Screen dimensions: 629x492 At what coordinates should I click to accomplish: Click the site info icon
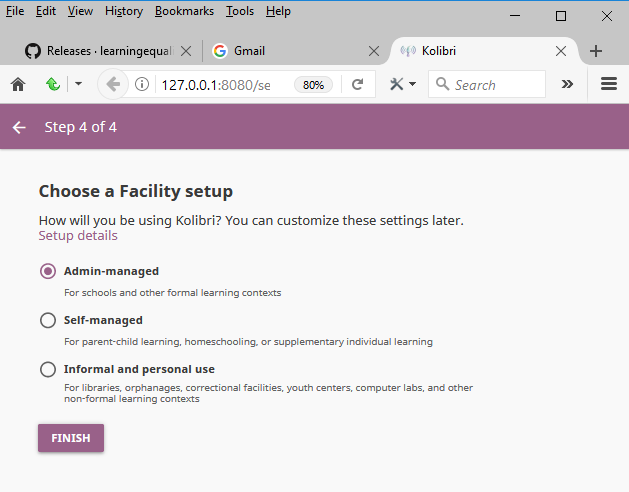142,84
